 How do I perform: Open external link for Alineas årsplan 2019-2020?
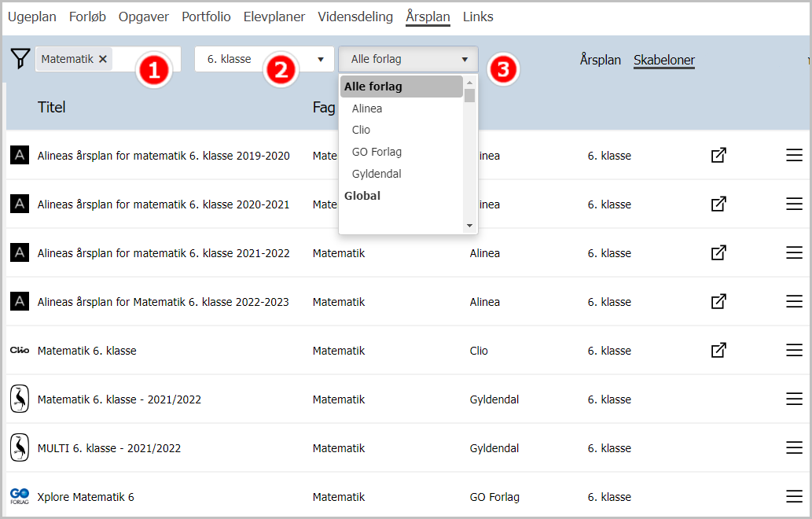point(718,156)
